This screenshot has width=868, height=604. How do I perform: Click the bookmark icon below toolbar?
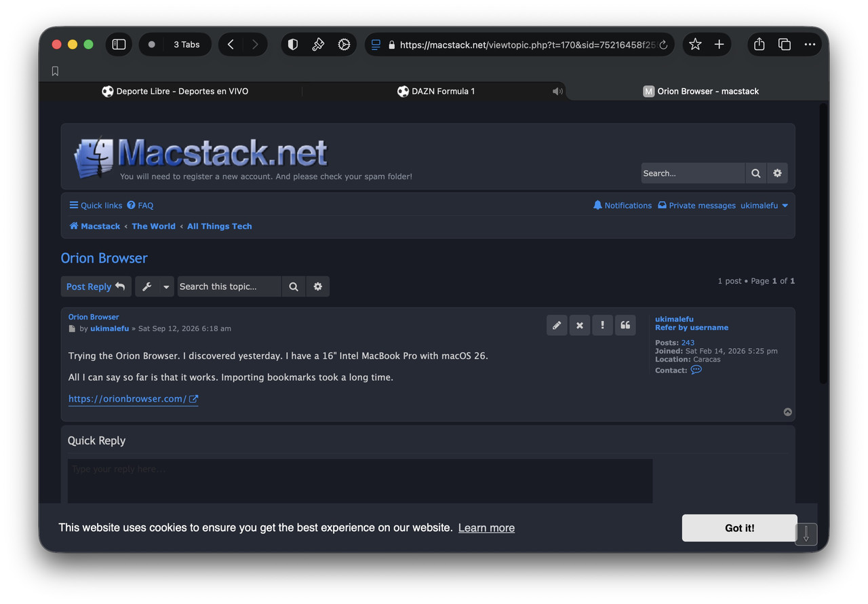(55, 71)
